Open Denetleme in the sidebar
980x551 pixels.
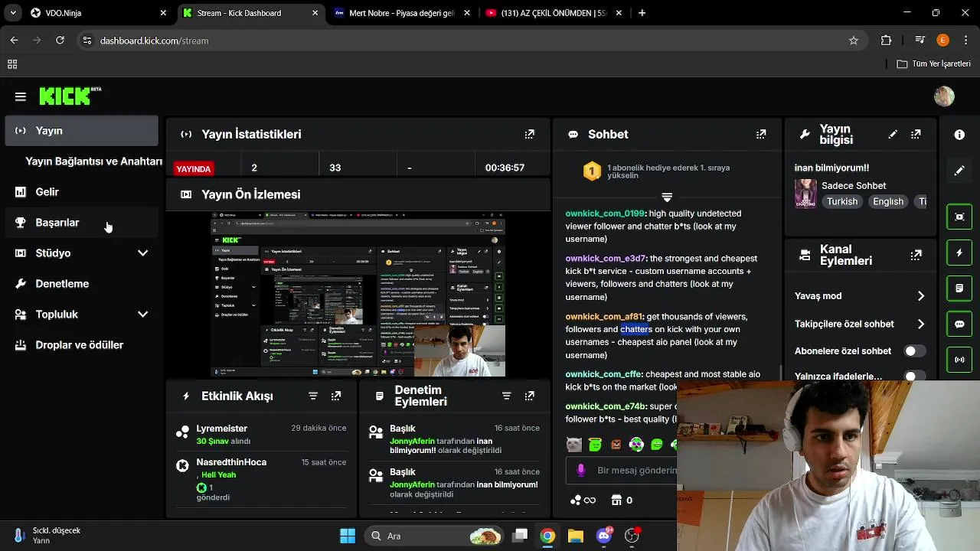(81, 284)
